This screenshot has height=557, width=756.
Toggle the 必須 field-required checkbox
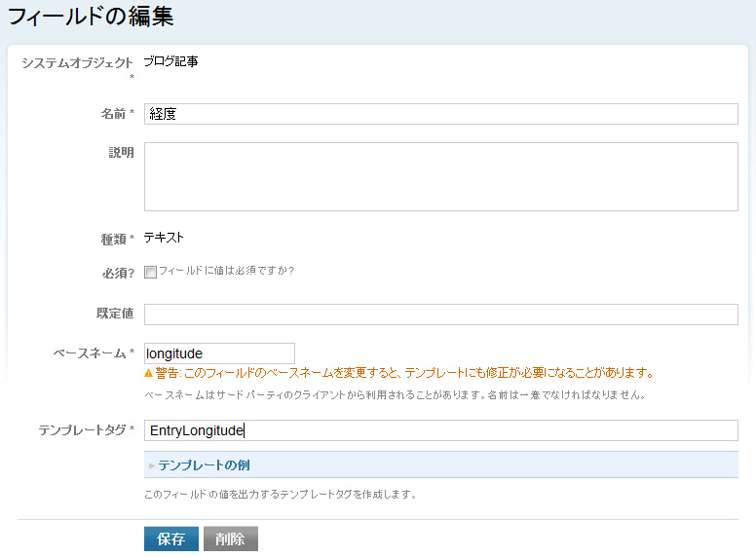click(150, 272)
